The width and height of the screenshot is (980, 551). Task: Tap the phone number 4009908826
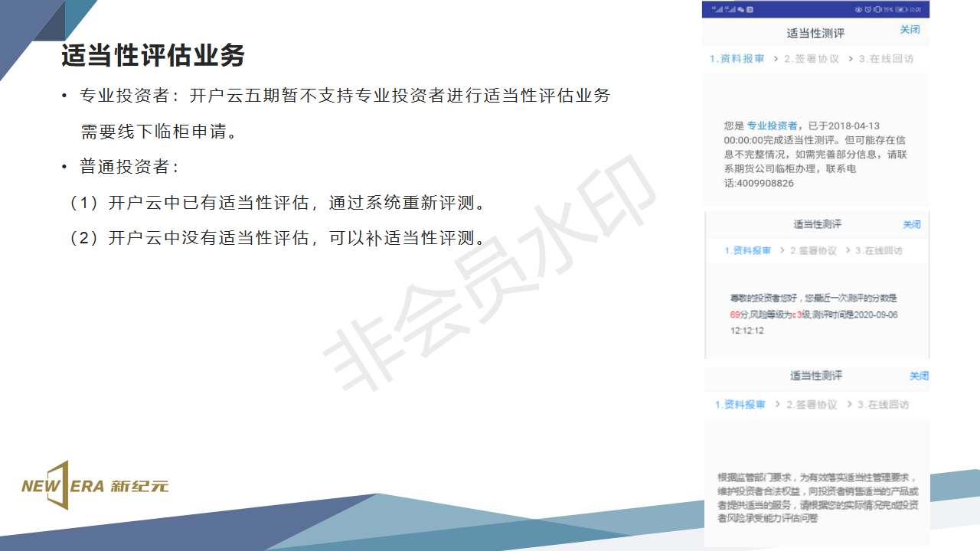(759, 184)
